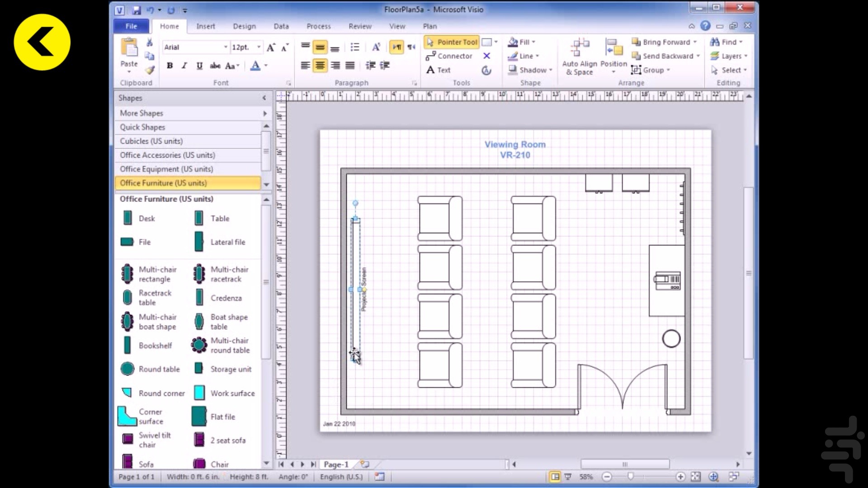The height and width of the screenshot is (488, 868).
Task: Click the View menu tab
Action: [397, 26]
